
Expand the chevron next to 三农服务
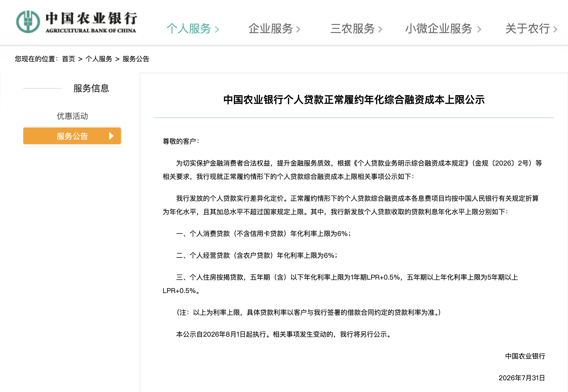(x=380, y=29)
